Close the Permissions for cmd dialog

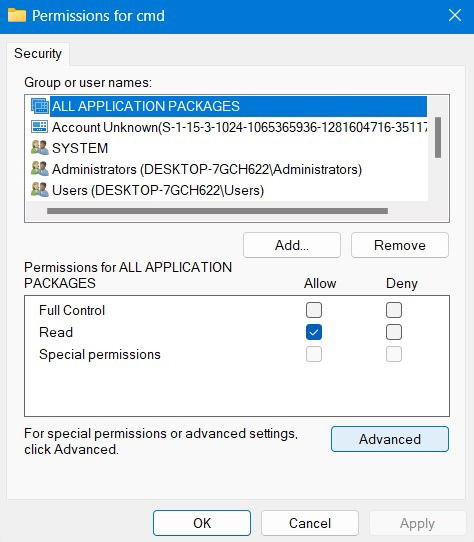[455, 16]
